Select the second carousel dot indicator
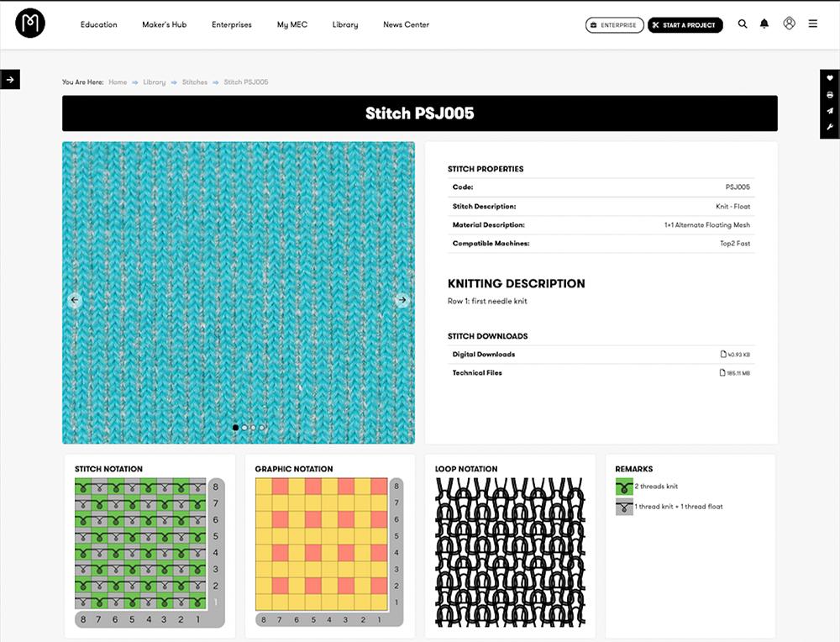The image size is (840, 642). [x=244, y=428]
